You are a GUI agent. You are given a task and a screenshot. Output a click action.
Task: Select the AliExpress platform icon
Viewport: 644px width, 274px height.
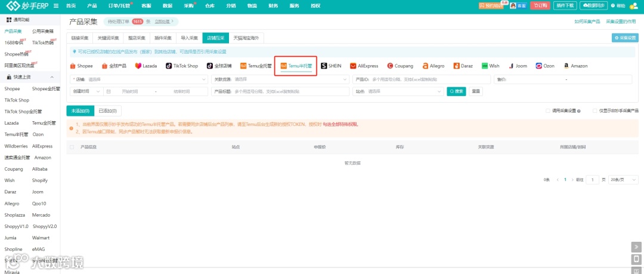pos(353,66)
